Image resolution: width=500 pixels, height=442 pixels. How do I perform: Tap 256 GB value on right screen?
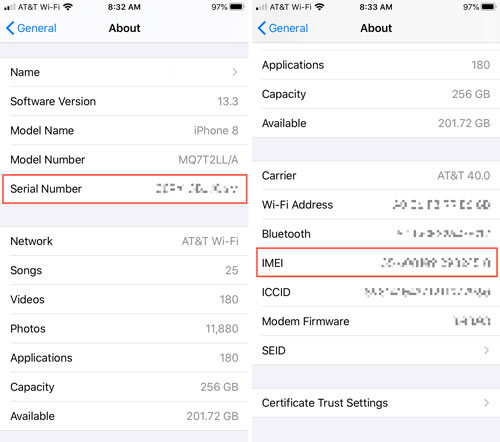coord(471,94)
